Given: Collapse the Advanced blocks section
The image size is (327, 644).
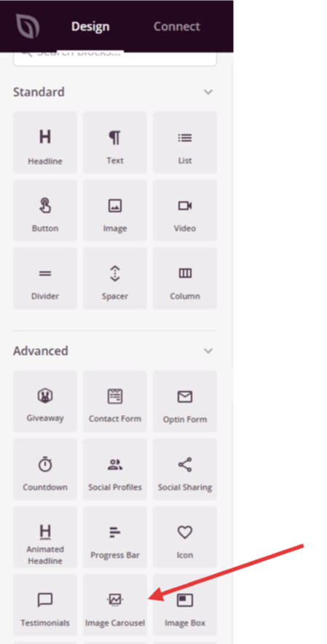Looking at the screenshot, I should coord(208,351).
